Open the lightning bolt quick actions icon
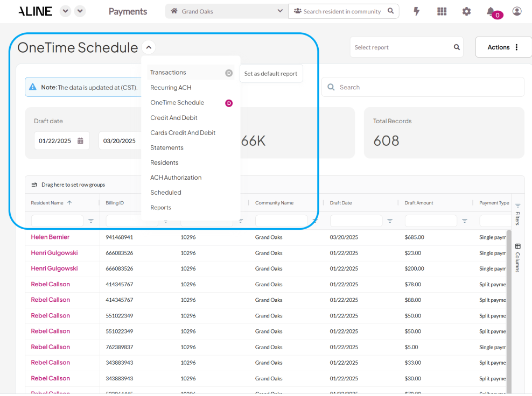The width and height of the screenshot is (532, 396). (x=417, y=11)
